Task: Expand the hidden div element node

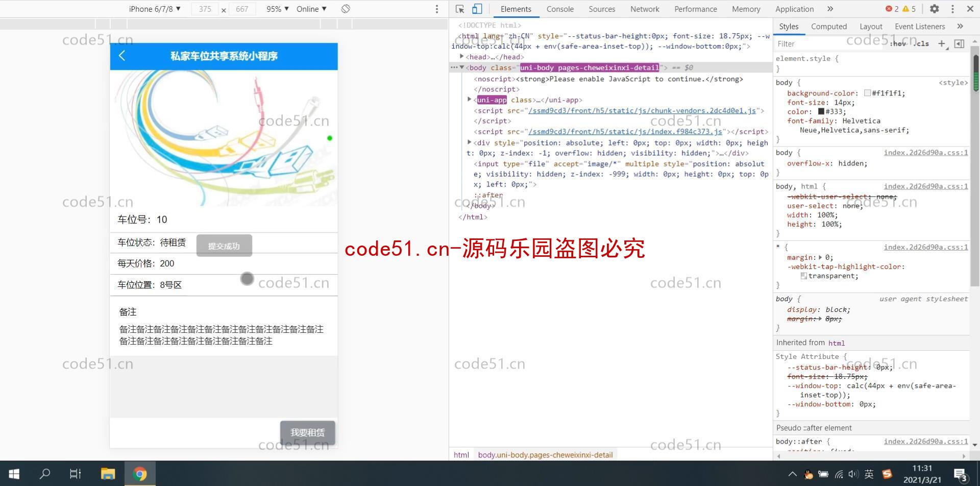Action: coord(470,142)
